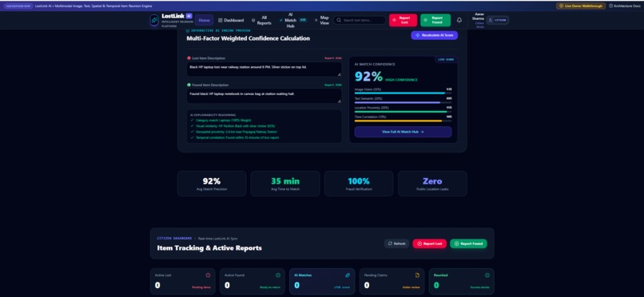Click the HIGH CONFIDENCE label
Screen dimensions: 644x297
[401, 80]
